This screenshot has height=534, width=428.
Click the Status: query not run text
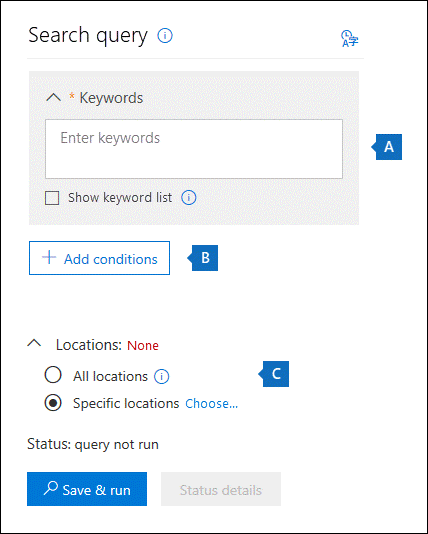93,444
